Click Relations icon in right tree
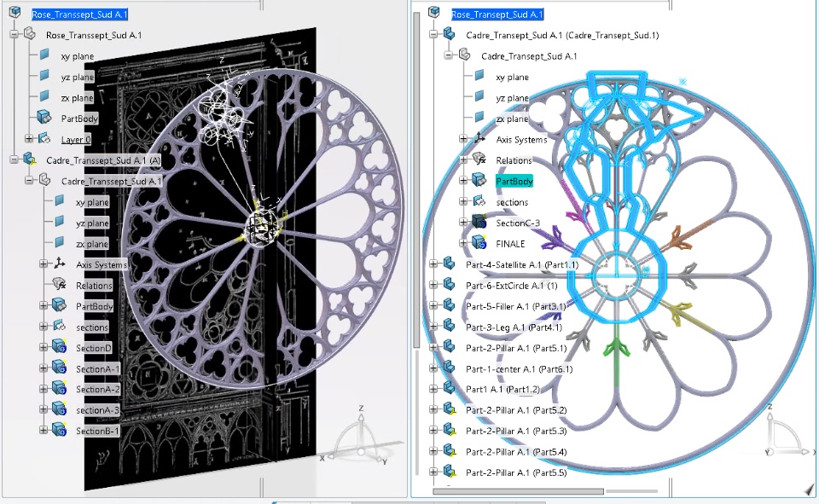This screenshot has height=504, width=819. [479, 159]
